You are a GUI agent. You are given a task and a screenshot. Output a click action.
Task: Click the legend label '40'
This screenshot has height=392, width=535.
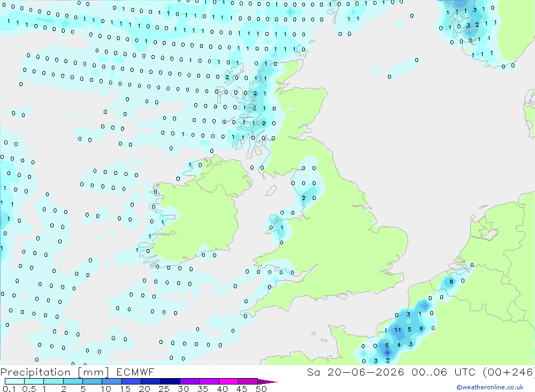pos(222,389)
